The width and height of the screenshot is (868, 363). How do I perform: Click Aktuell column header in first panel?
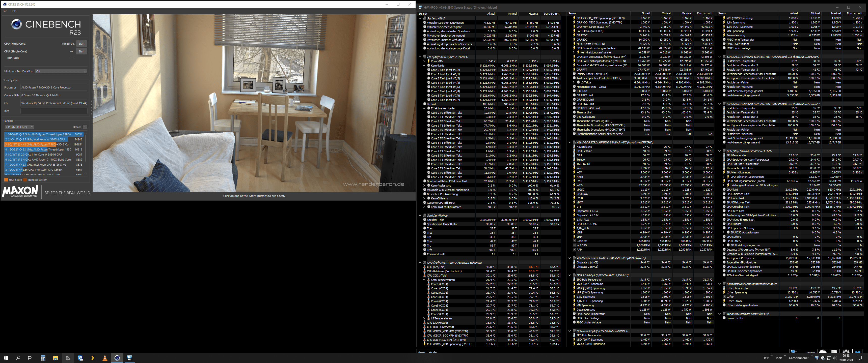pyautogui.click(x=491, y=13)
